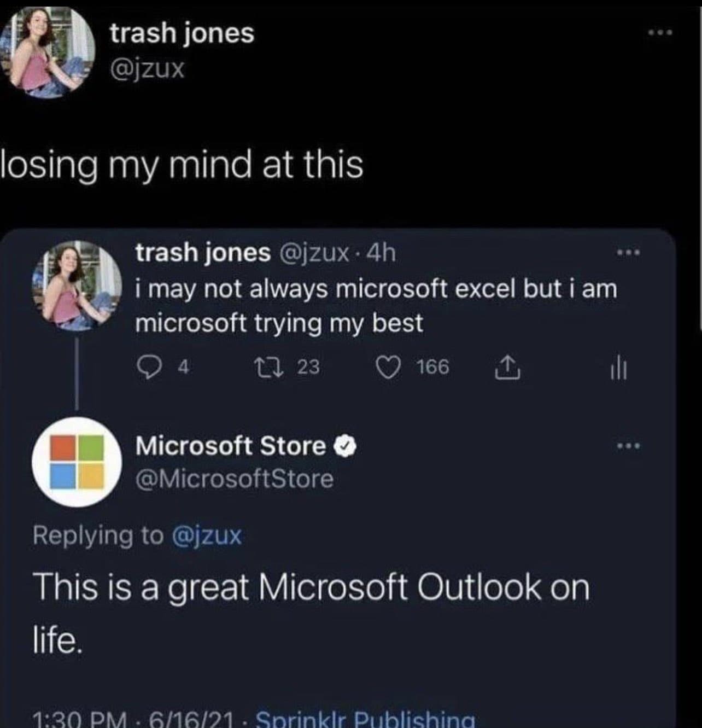
Task: Click the @MicrosoftStore handle
Action: tap(235, 479)
